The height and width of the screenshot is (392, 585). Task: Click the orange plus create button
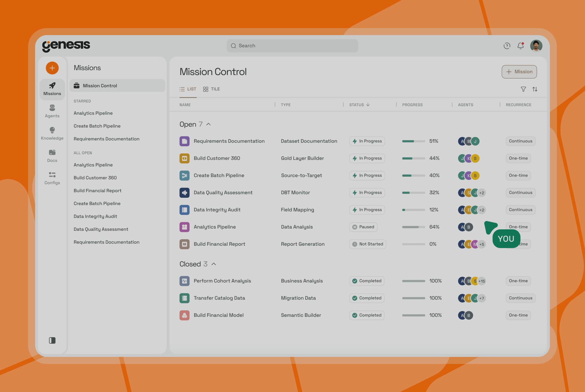(52, 68)
